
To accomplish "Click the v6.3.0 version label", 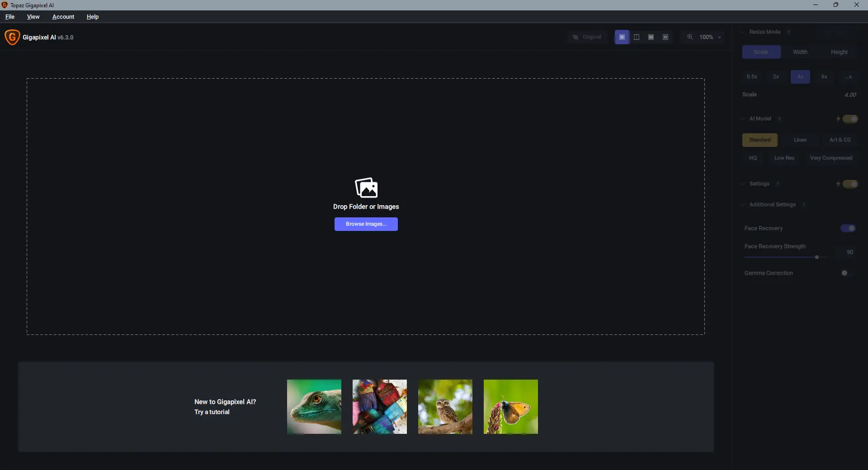I will pos(66,38).
